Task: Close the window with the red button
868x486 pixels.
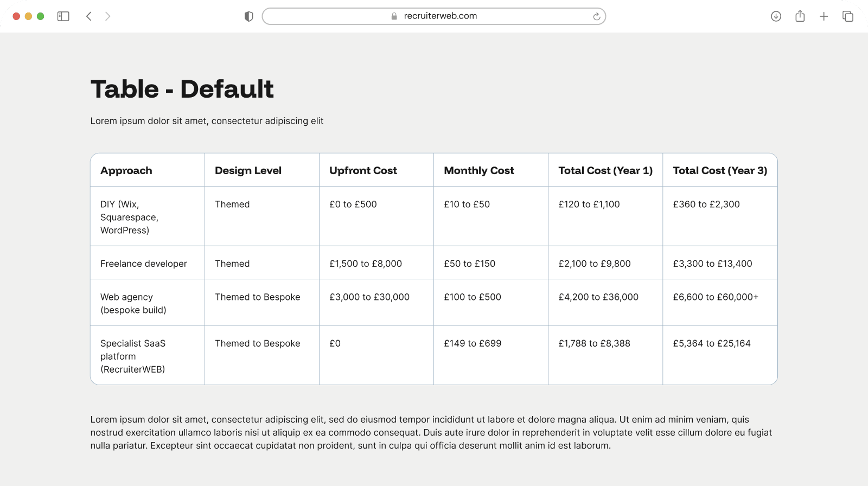Action: (16, 16)
